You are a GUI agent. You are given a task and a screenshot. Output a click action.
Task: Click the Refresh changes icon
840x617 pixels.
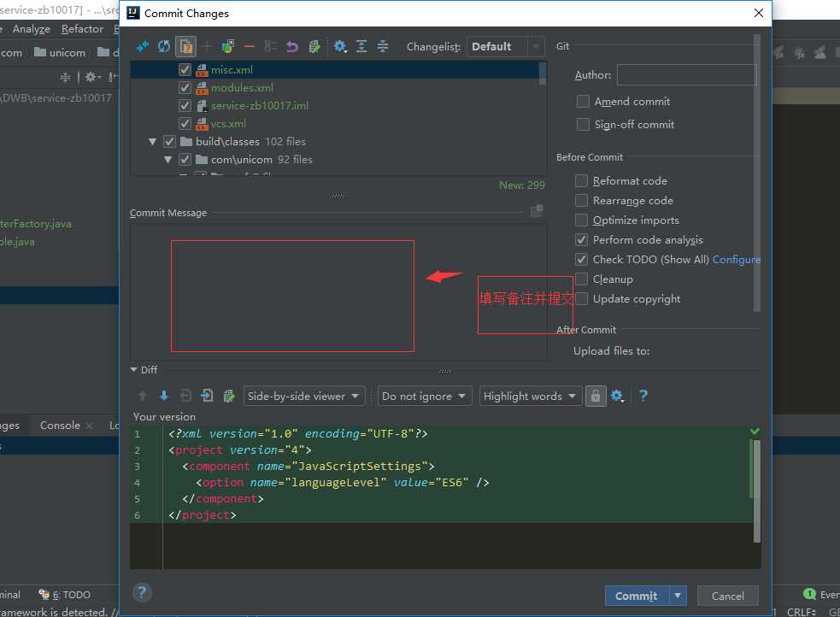(164, 46)
